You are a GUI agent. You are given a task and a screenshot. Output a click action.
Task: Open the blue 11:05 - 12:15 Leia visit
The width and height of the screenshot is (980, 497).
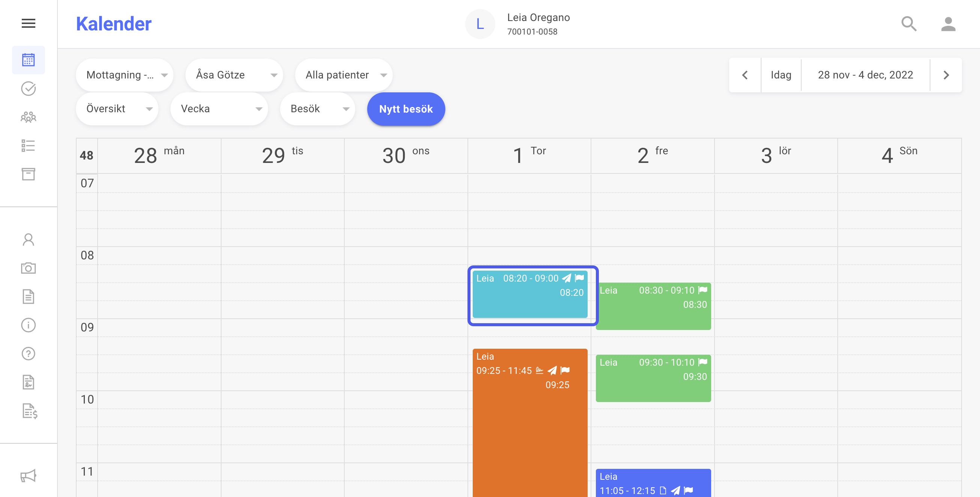click(x=653, y=483)
